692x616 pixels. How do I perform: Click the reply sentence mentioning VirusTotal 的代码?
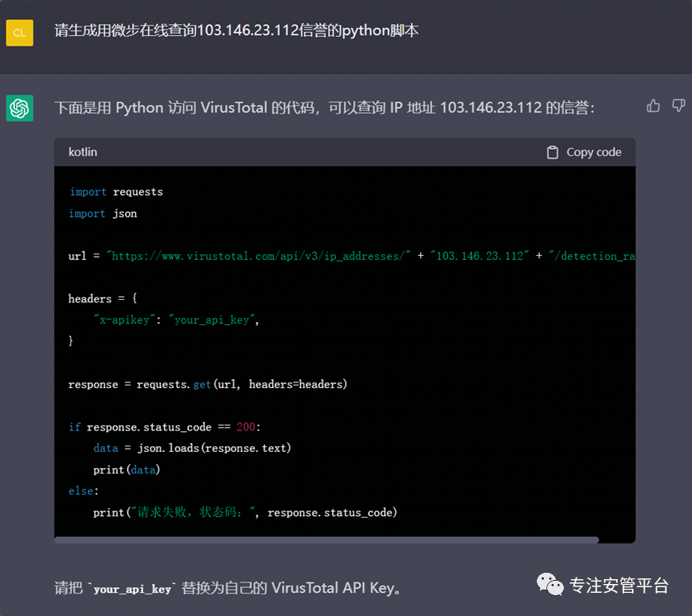point(324,108)
